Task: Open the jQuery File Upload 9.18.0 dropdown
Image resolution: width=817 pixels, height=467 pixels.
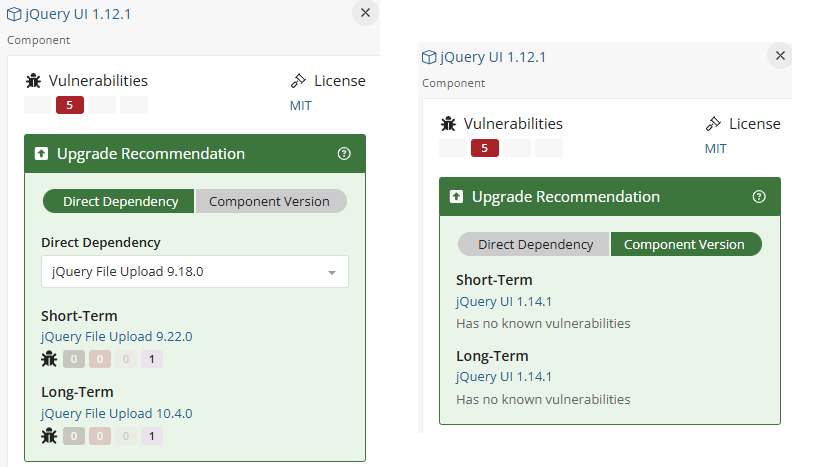Action: point(195,272)
